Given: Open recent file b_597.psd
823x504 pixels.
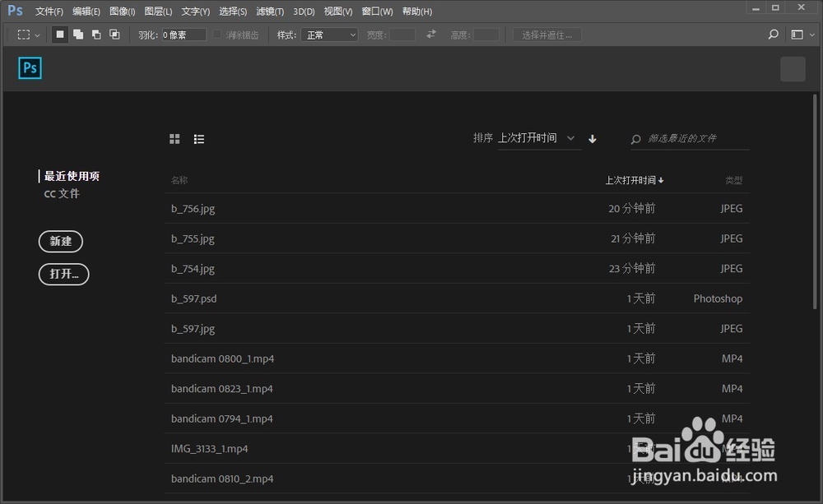Looking at the screenshot, I should pyautogui.click(x=457, y=298).
